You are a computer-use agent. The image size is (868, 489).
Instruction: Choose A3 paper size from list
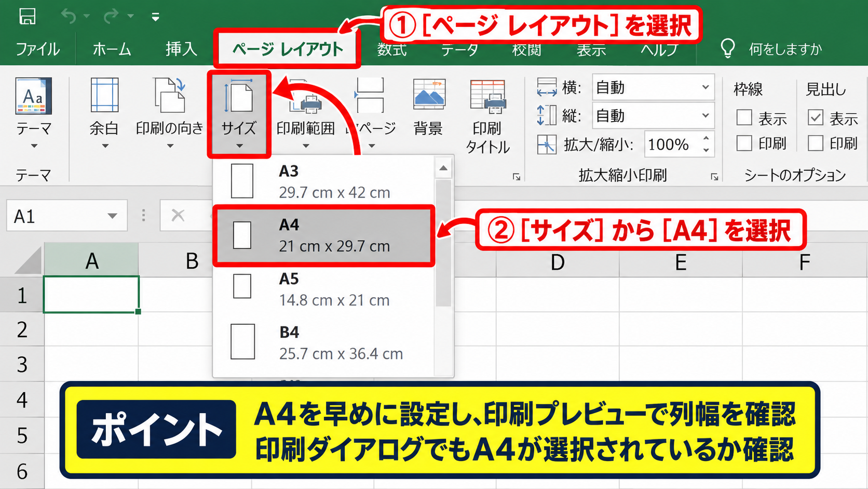[x=323, y=181]
